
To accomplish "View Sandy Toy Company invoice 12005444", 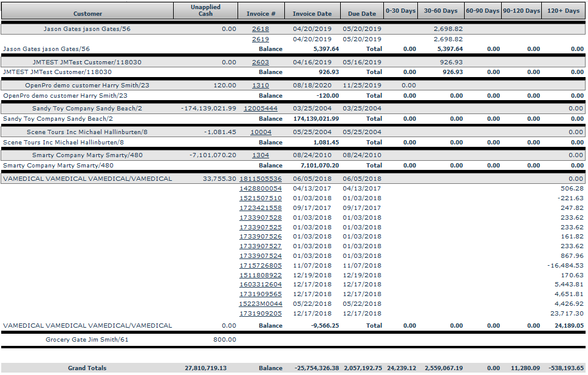I will tap(260, 109).
